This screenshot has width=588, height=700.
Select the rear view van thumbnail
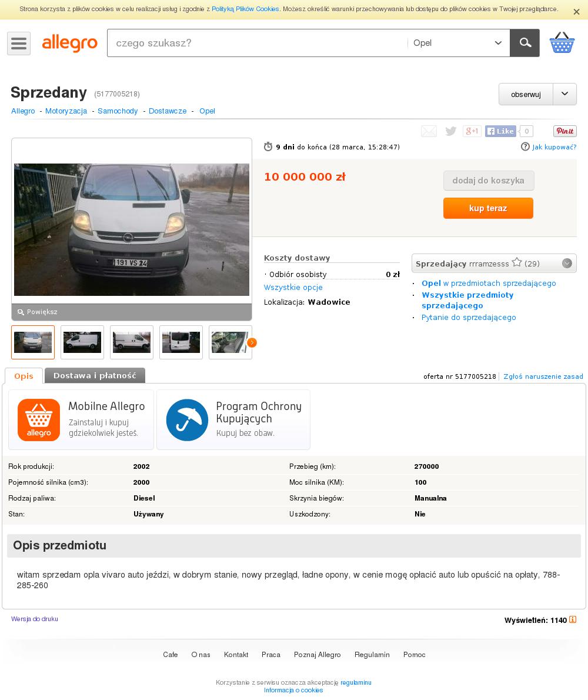point(181,342)
